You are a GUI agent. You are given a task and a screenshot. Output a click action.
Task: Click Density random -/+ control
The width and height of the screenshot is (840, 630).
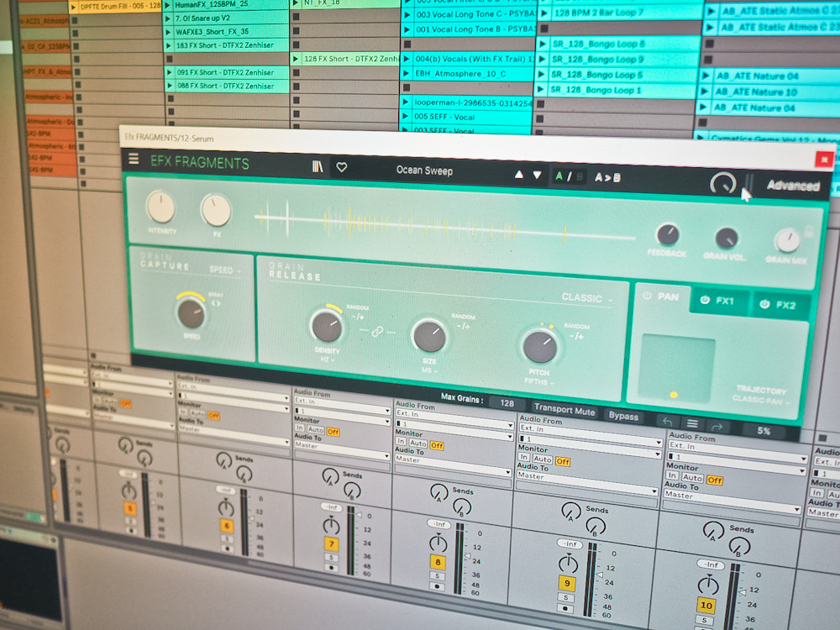pyautogui.click(x=357, y=317)
